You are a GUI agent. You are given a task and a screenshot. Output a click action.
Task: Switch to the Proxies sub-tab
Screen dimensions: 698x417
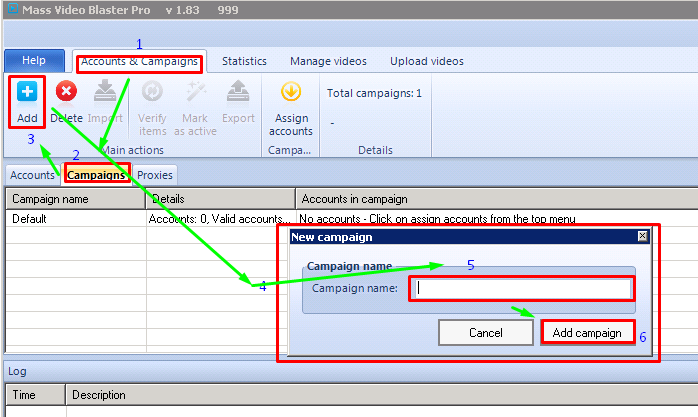click(x=155, y=175)
